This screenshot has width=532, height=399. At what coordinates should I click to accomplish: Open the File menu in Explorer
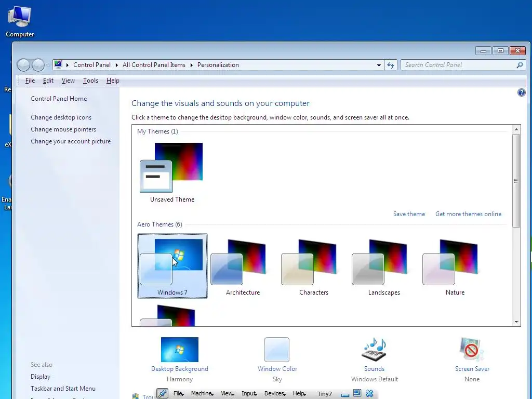click(x=30, y=81)
